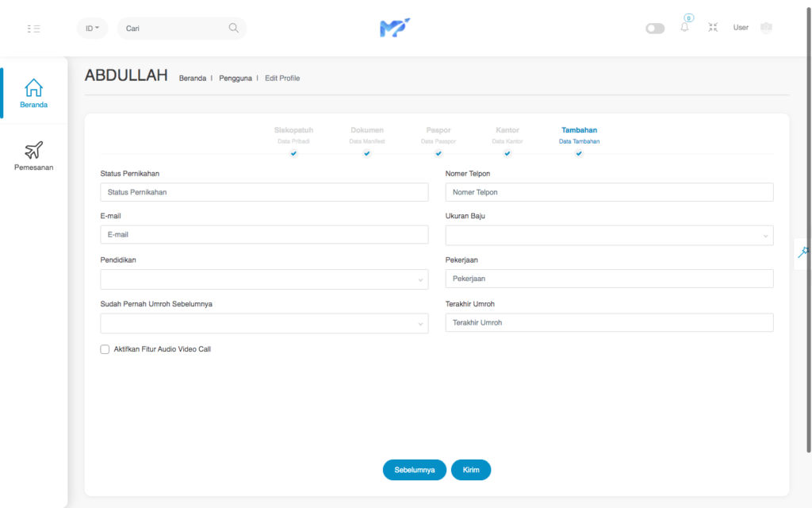Expand the Pendidikan dropdown

tap(264, 279)
